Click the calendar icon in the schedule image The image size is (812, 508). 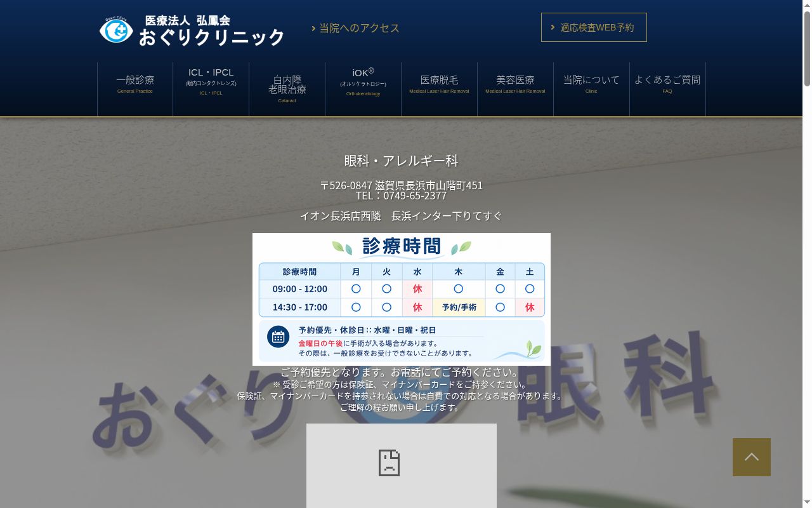(x=278, y=337)
